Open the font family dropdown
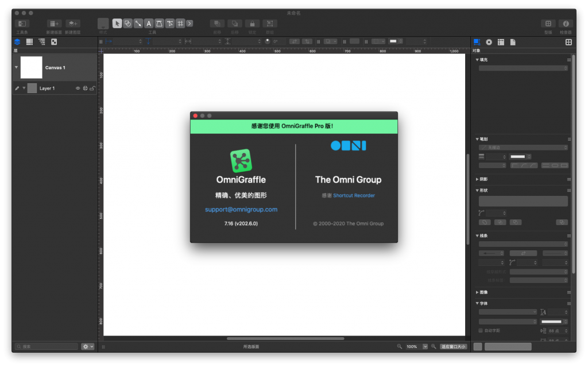The height and width of the screenshot is (367, 588). click(x=508, y=312)
